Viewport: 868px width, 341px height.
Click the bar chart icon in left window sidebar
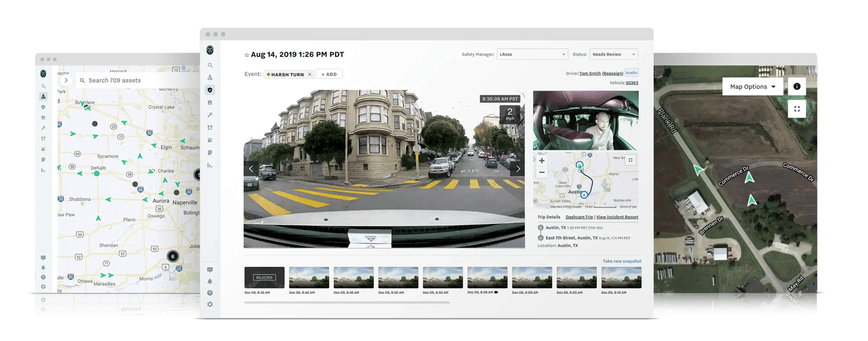tap(43, 170)
